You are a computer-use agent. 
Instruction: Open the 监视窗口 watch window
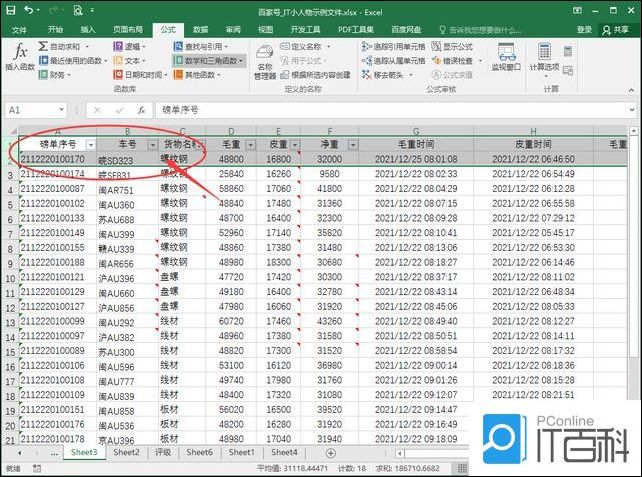click(x=505, y=55)
